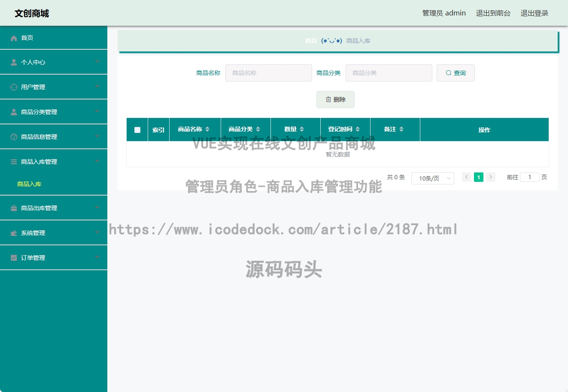Expand 订单管理 menu chevron
Screen dimensions: 568x392
click(x=97, y=257)
